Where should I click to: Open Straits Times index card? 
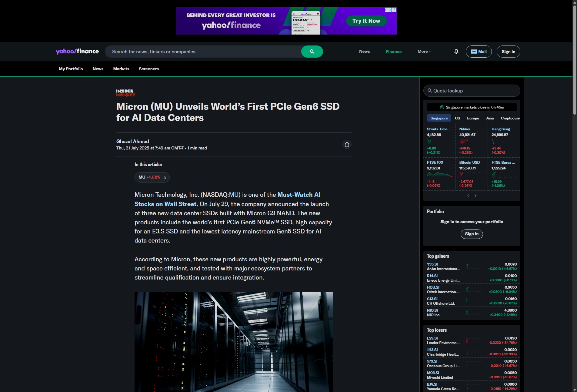[439, 141]
